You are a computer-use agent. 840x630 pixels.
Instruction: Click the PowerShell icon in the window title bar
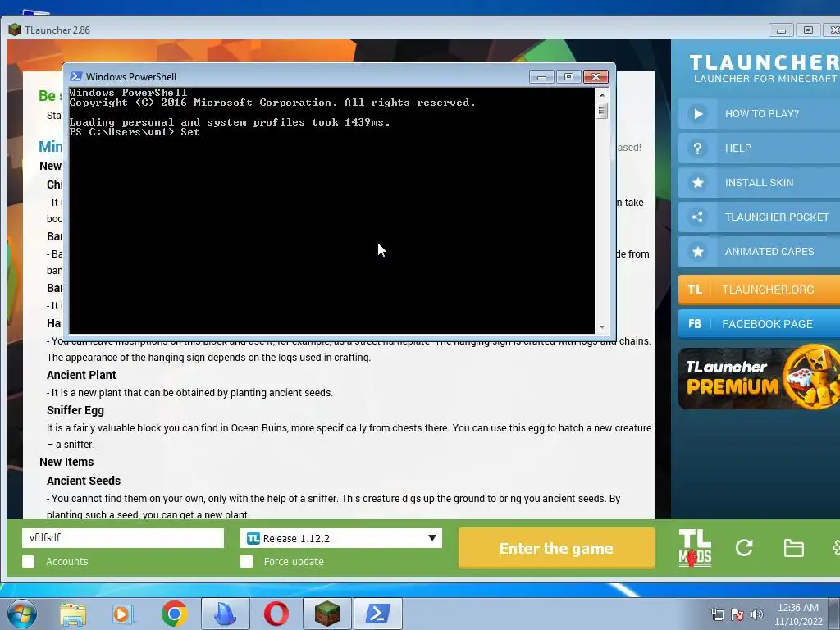pyautogui.click(x=76, y=76)
